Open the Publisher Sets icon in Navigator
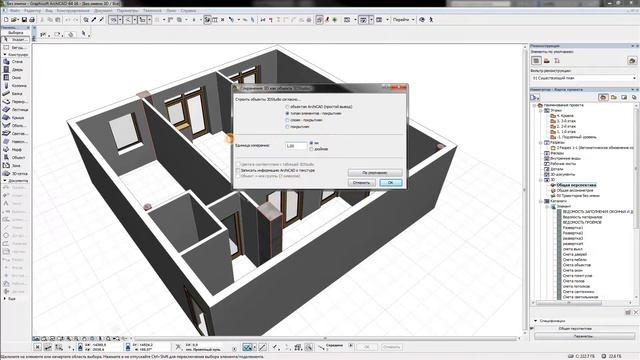This screenshot has width=640, height=360. pyautogui.click(x=634, y=97)
